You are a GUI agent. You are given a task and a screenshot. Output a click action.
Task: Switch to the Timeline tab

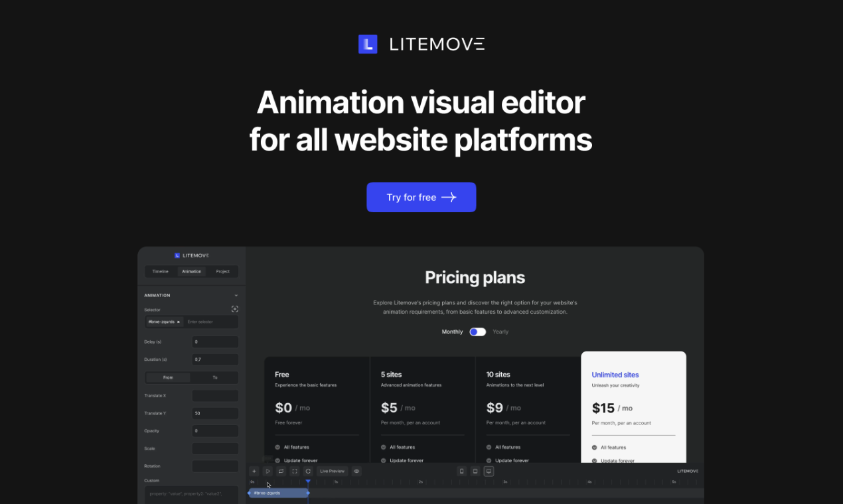161,271
